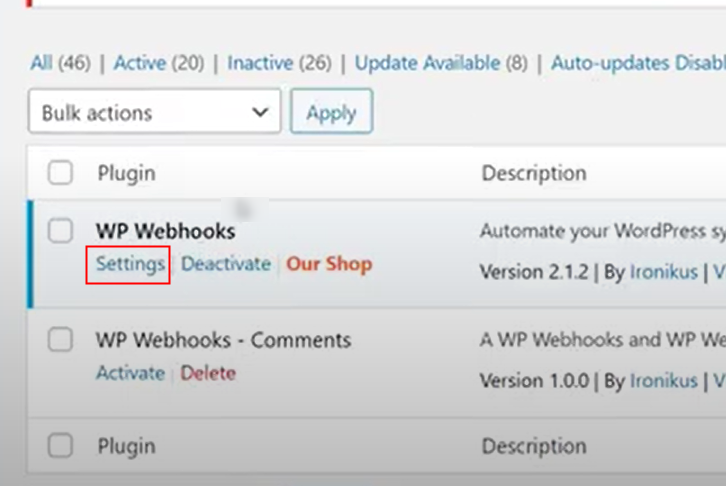Show Auto-updates Disabled plugins filter

pyautogui.click(x=638, y=62)
